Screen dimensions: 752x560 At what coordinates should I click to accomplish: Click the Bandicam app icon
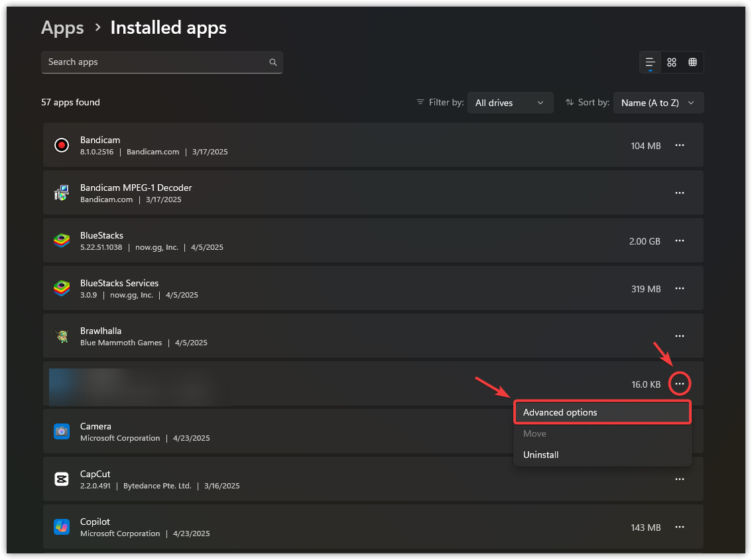(x=62, y=145)
